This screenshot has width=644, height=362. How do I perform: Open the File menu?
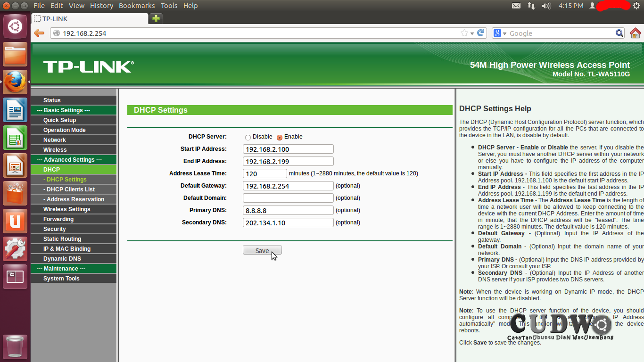(x=39, y=6)
